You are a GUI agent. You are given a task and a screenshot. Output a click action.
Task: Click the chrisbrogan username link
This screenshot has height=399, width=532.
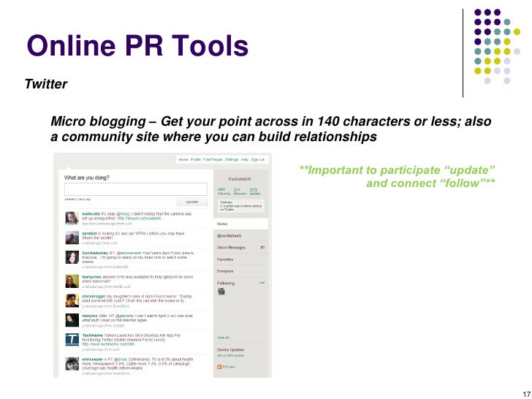[x=94, y=297]
